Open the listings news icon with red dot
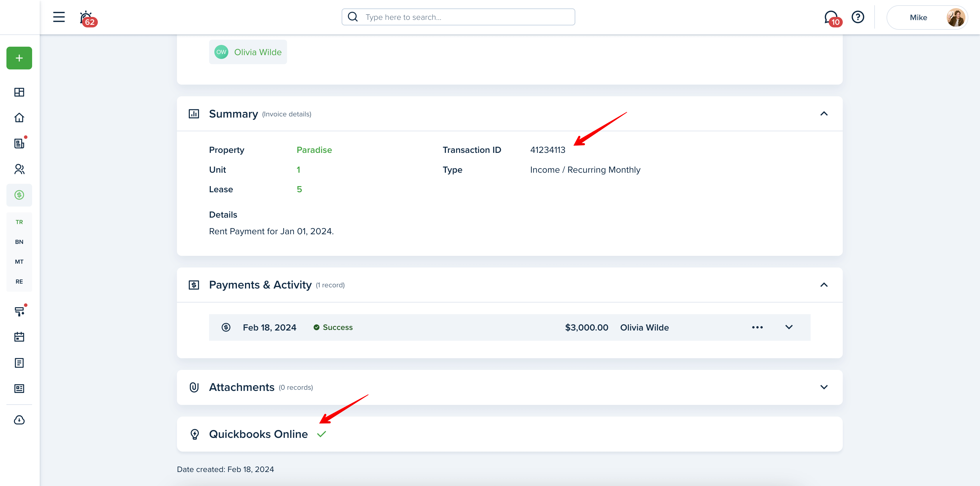 tap(19, 143)
